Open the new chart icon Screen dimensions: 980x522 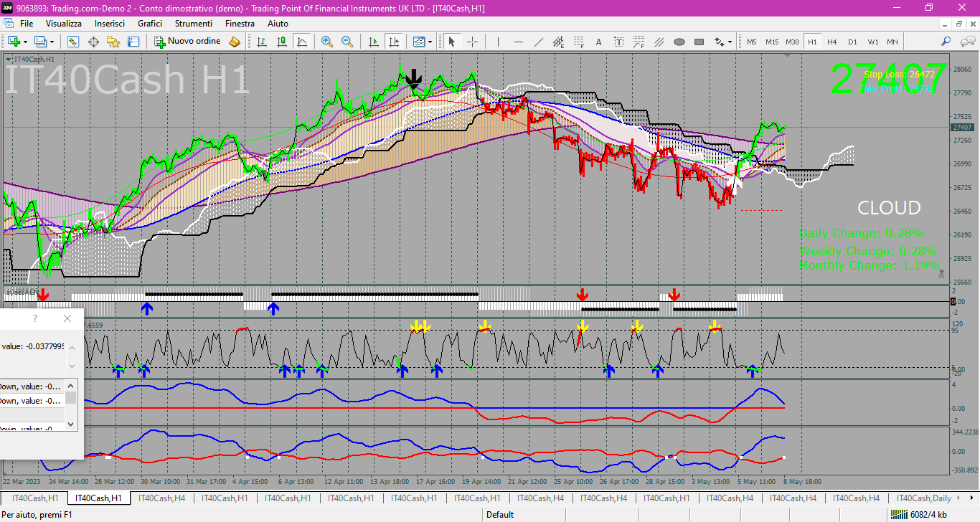tap(14, 42)
